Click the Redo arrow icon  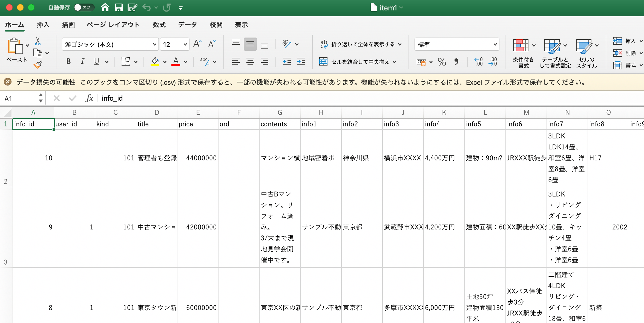166,7
